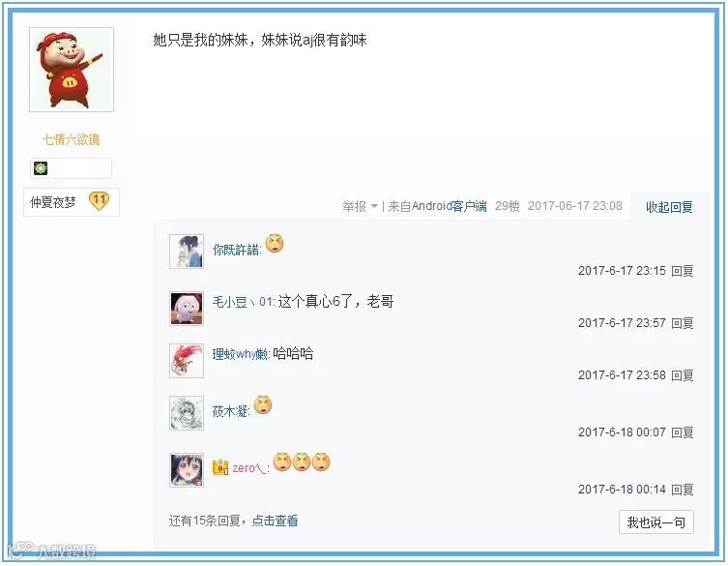Screen dimensions: 728x566
Task: Click avatar of commenter 理蛟why懒
Action: pyautogui.click(x=187, y=361)
